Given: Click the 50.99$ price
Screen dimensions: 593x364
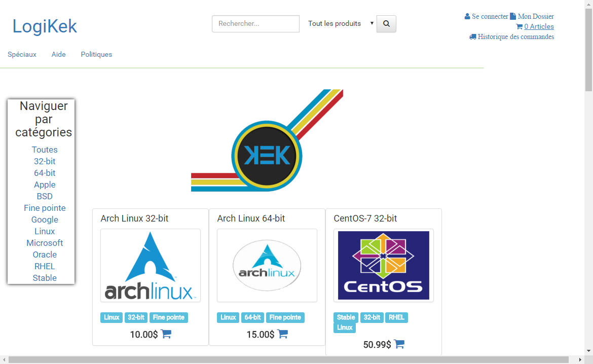Looking at the screenshot, I should tap(377, 345).
